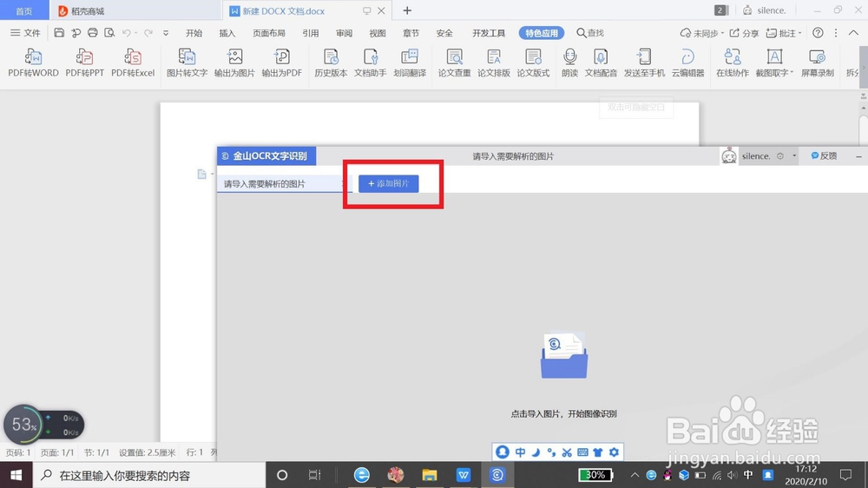The width and height of the screenshot is (868, 488).
Task: Click 反馈 feedback in OCR window
Action: (824, 156)
